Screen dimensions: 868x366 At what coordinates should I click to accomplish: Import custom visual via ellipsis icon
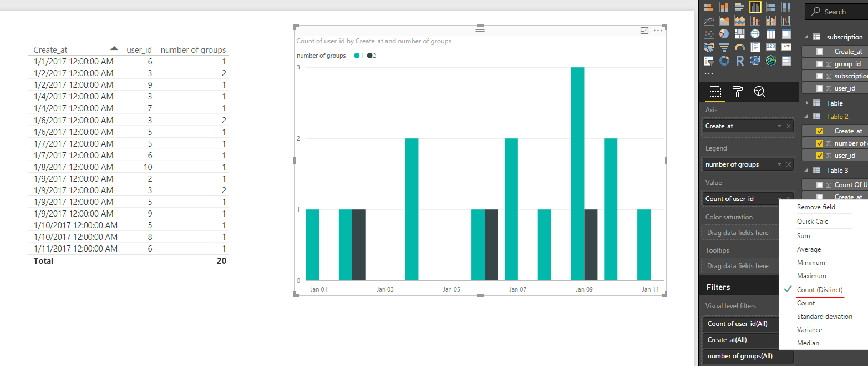[x=709, y=73]
